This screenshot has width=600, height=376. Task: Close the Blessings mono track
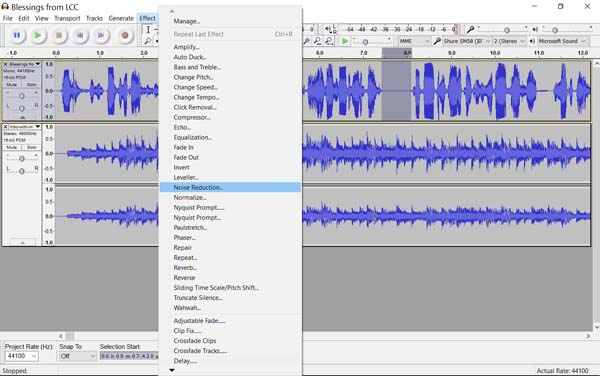tap(6, 64)
